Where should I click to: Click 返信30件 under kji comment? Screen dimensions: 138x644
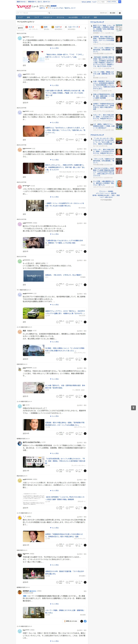tap(26, 434)
